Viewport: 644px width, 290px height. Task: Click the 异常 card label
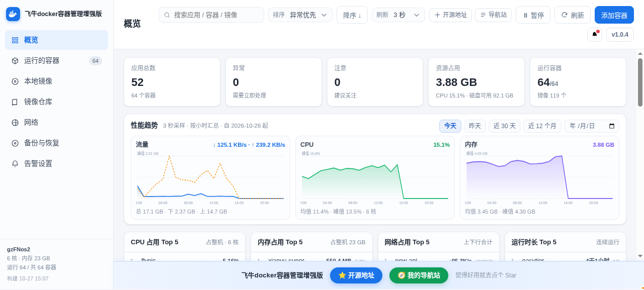pyautogui.click(x=239, y=68)
